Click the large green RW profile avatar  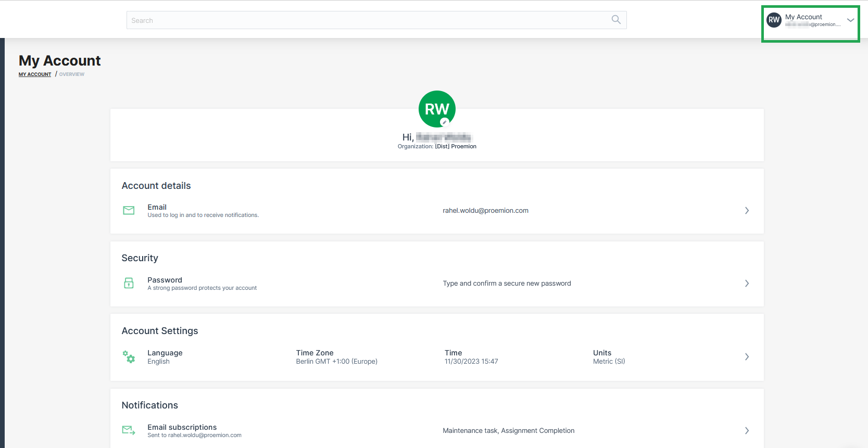(x=436, y=108)
